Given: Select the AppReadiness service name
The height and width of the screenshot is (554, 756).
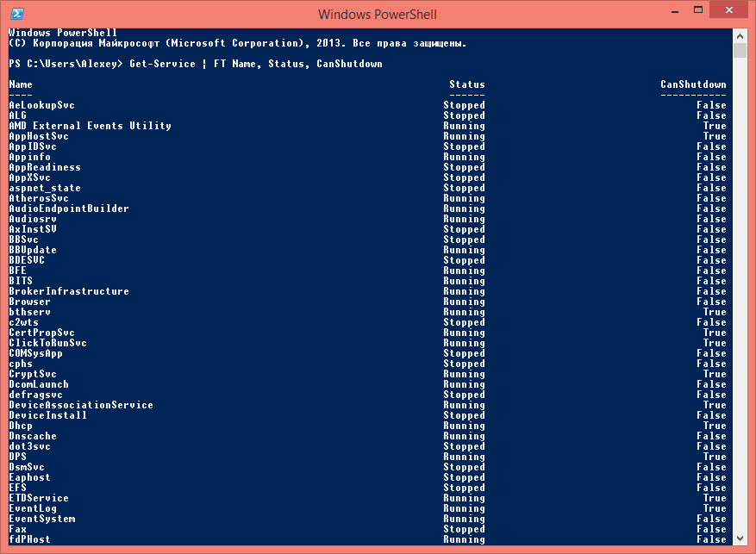Looking at the screenshot, I should [45, 167].
